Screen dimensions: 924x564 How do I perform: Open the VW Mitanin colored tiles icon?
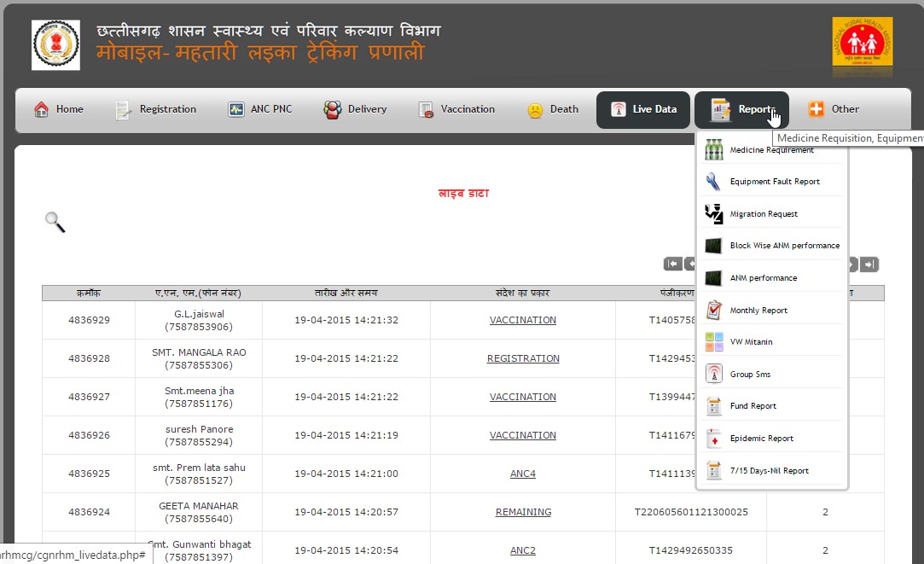714,342
